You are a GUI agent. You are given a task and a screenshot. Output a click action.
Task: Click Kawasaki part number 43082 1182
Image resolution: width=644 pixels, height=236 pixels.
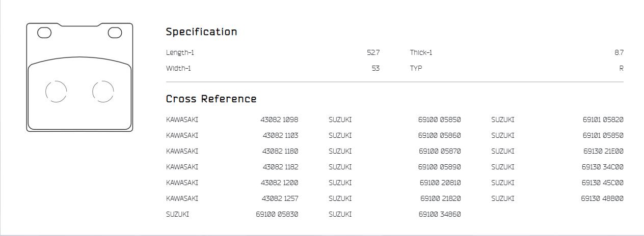[280, 167]
